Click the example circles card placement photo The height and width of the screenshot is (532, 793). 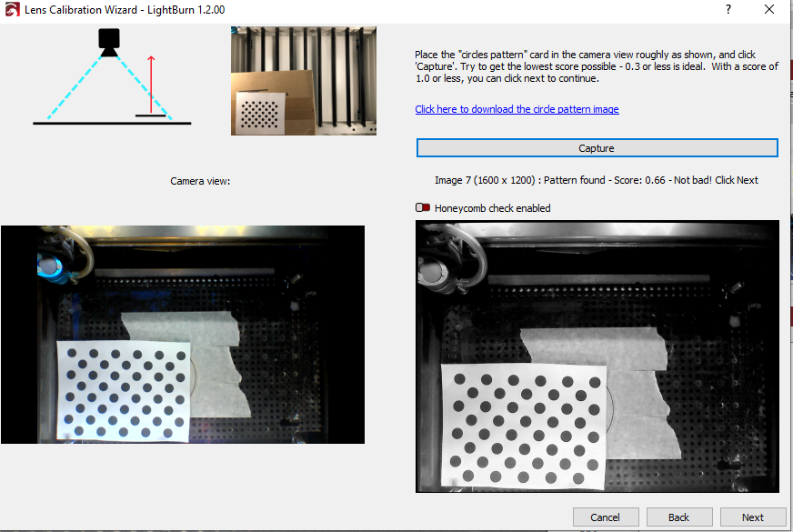pos(304,81)
